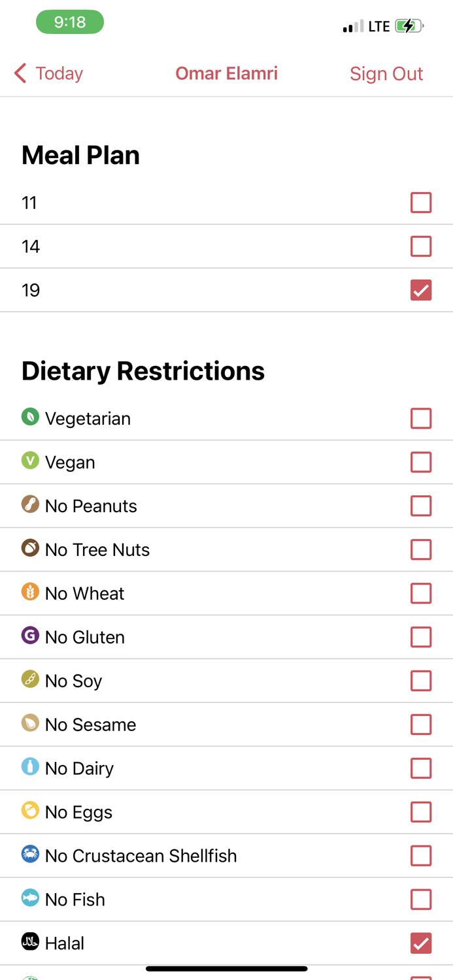The width and height of the screenshot is (453, 980).
Task: Uncheck the 19 meal plan checkbox
Action: click(421, 290)
